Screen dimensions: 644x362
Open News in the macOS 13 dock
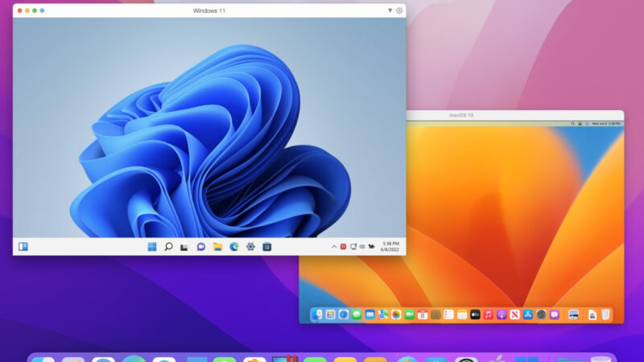pos(514,315)
